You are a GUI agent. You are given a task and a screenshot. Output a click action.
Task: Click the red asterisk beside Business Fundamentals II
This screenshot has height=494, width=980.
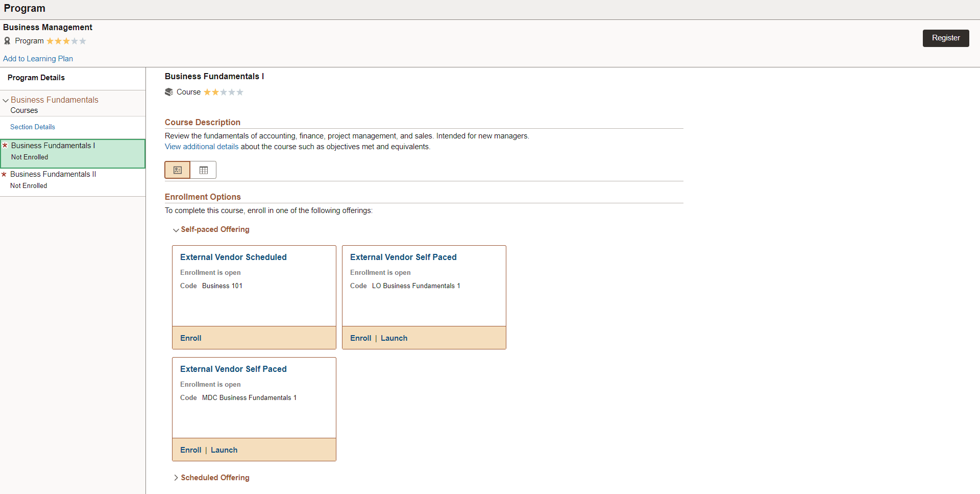click(x=5, y=174)
